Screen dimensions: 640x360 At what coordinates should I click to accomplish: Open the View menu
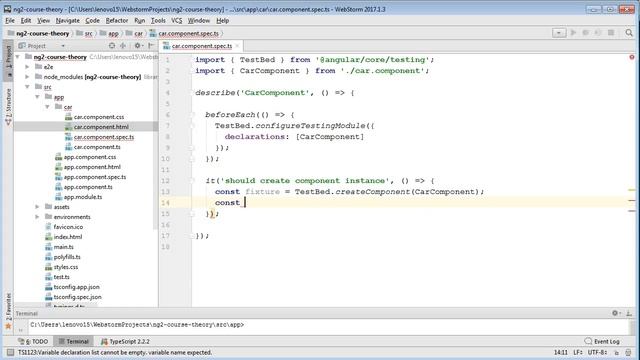pyautogui.click(x=43, y=20)
